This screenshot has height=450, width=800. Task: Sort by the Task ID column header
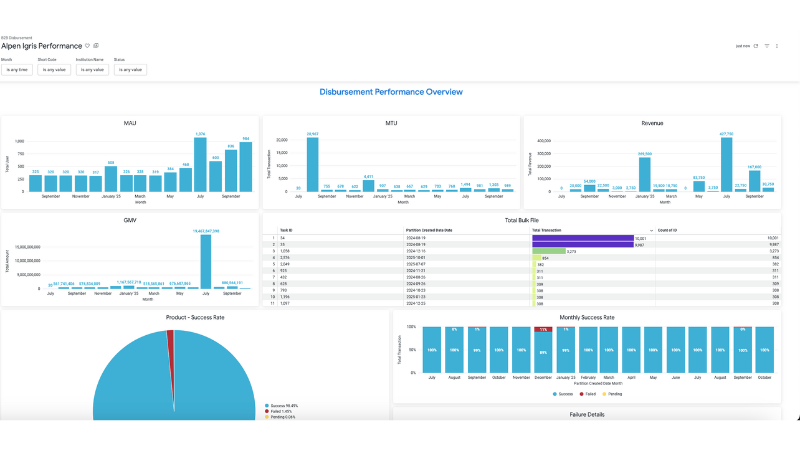286,231
